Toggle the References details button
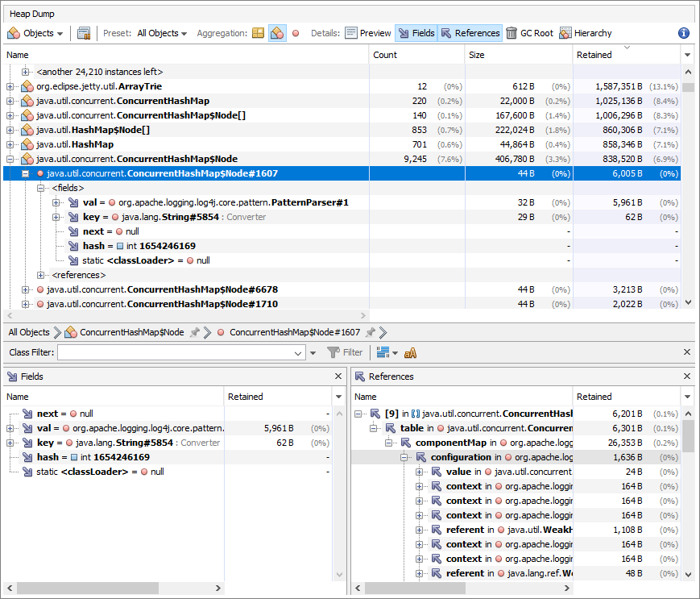Viewport: 700px width, 599px height. click(470, 33)
